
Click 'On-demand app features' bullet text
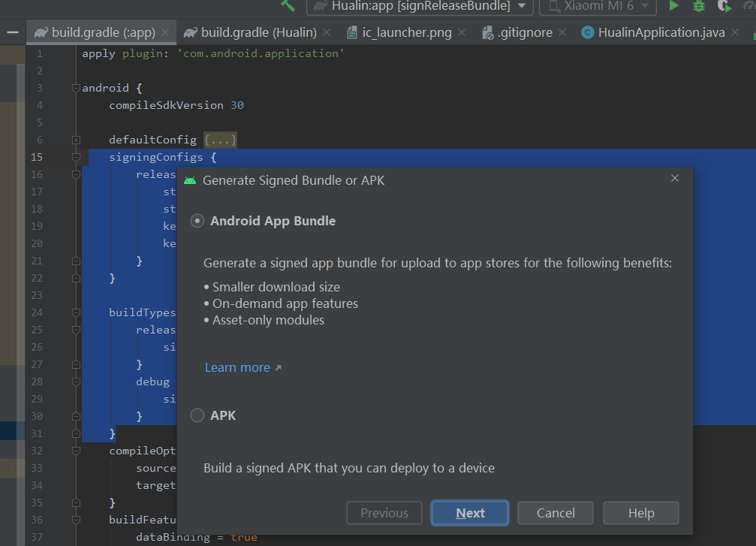(x=285, y=303)
